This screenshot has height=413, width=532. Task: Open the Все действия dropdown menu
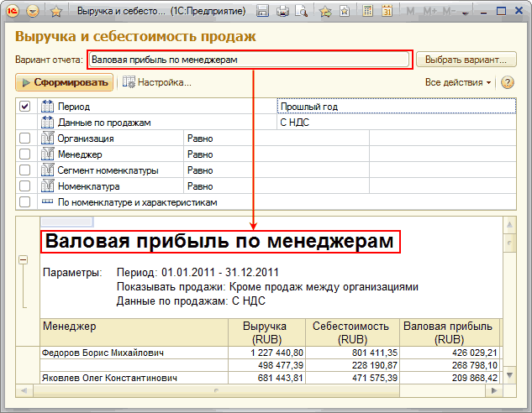tap(458, 82)
